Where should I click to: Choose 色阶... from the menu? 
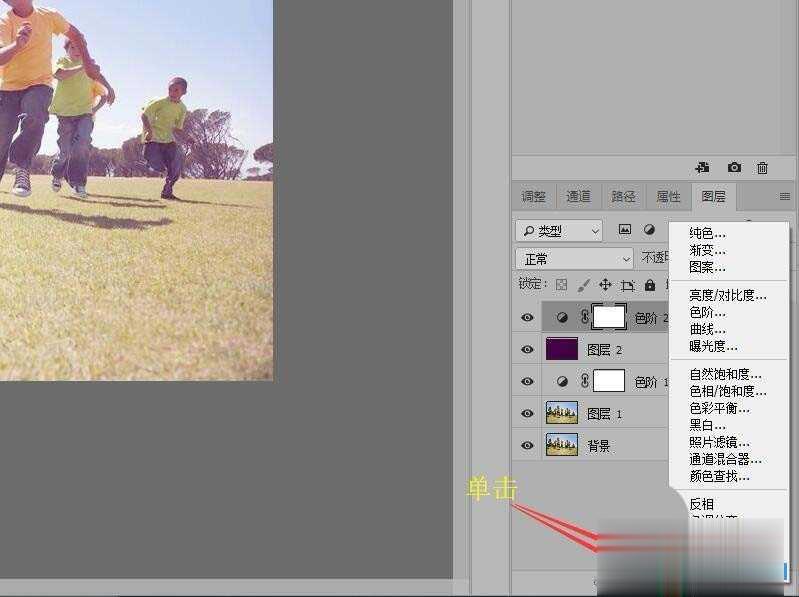coord(707,312)
